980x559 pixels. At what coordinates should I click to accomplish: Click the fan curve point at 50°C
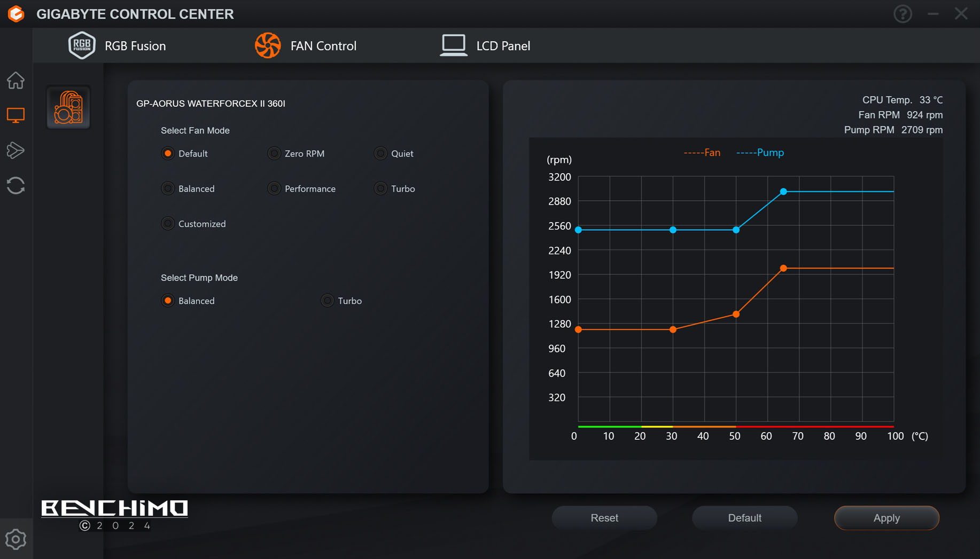coord(736,314)
